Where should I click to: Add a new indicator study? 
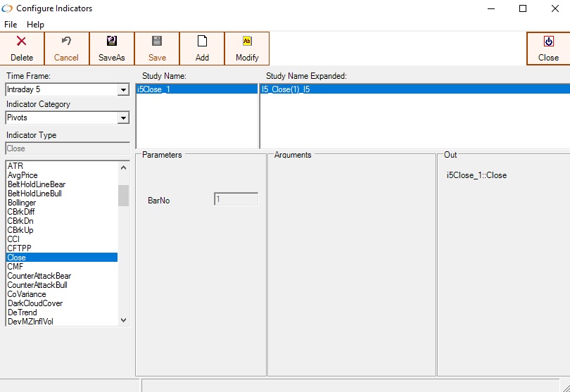coord(202,48)
